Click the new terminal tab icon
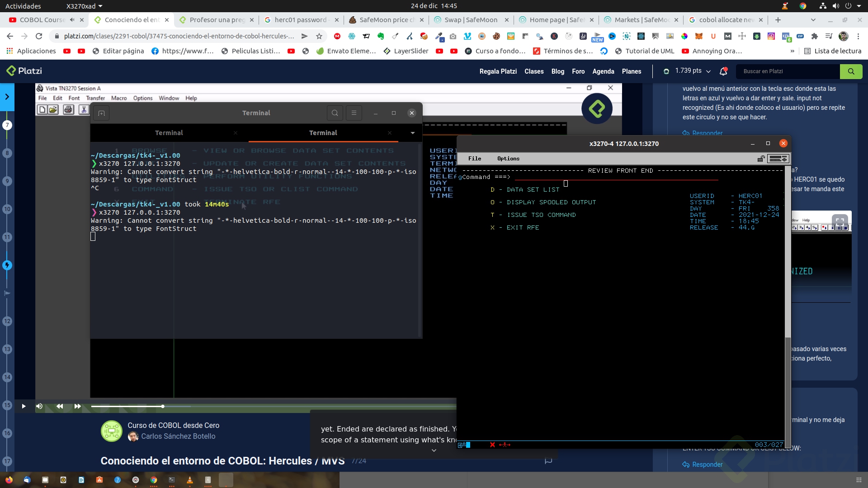The image size is (868, 488). pyautogui.click(x=101, y=113)
